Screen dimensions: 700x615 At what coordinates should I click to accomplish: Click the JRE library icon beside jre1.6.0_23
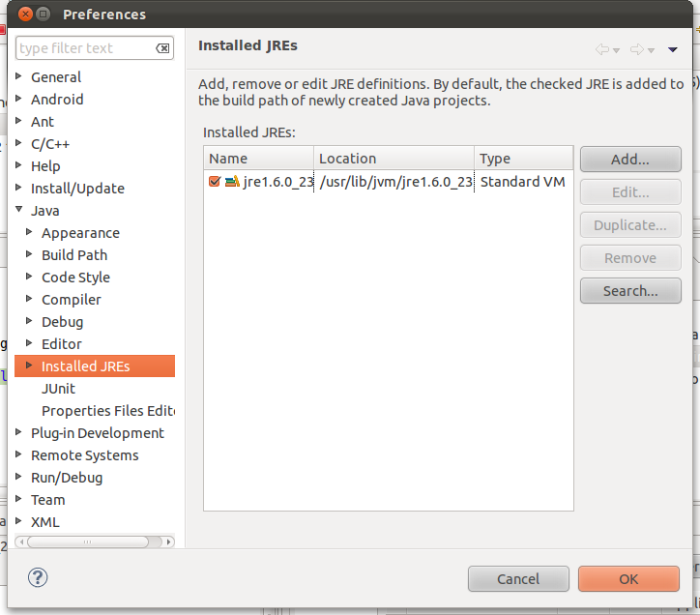232,182
